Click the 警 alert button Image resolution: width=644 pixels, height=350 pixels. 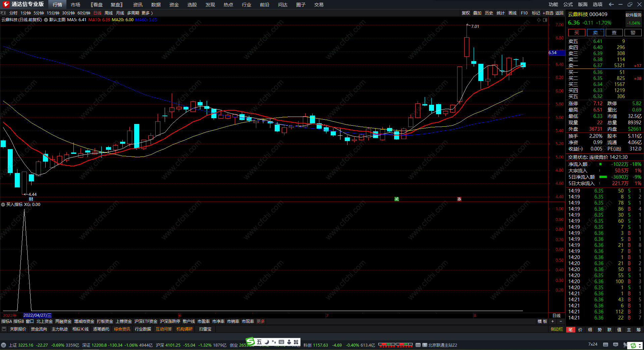click(633, 33)
